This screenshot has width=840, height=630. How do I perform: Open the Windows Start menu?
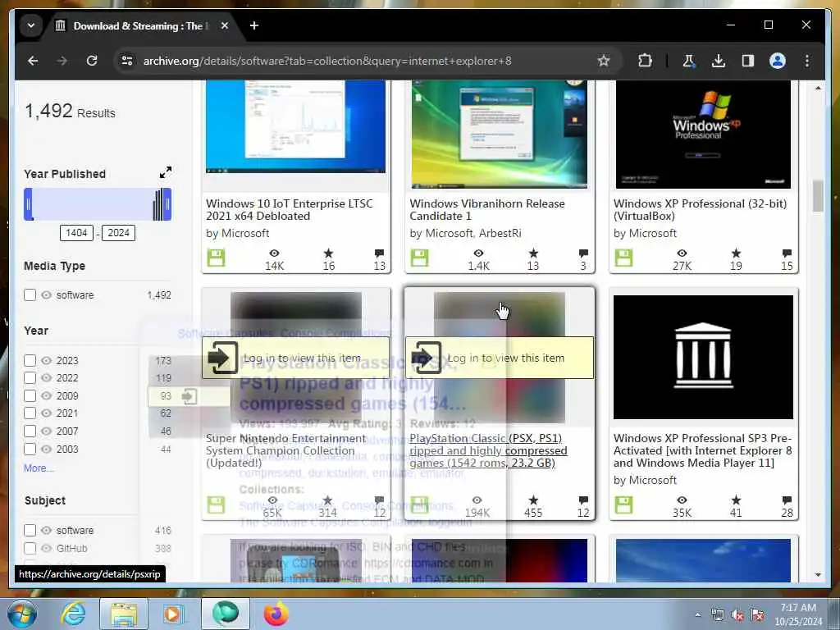[x=22, y=614]
